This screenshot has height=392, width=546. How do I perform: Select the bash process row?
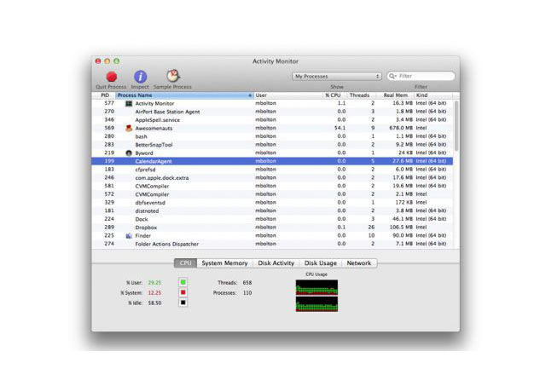point(272,136)
